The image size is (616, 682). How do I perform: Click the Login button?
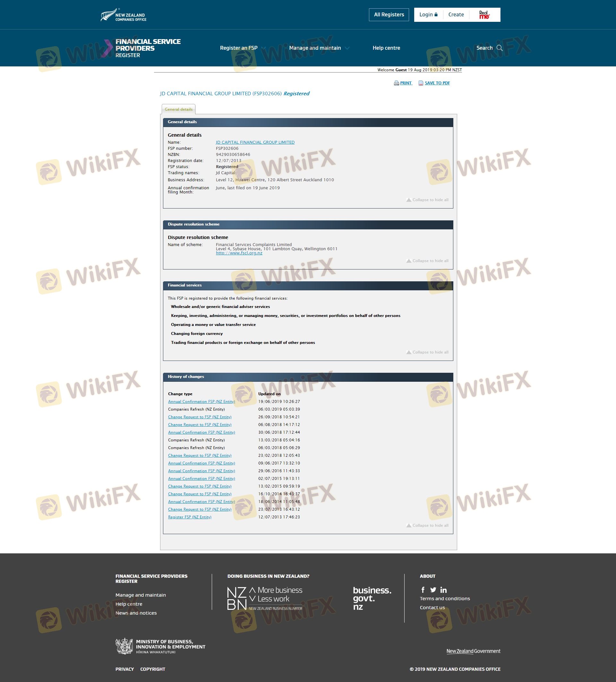pos(428,14)
